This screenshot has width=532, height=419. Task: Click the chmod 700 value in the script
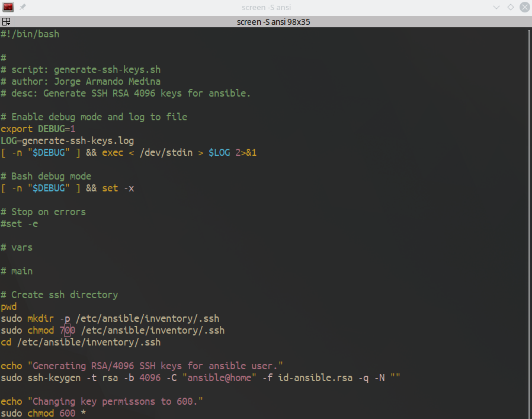click(67, 330)
